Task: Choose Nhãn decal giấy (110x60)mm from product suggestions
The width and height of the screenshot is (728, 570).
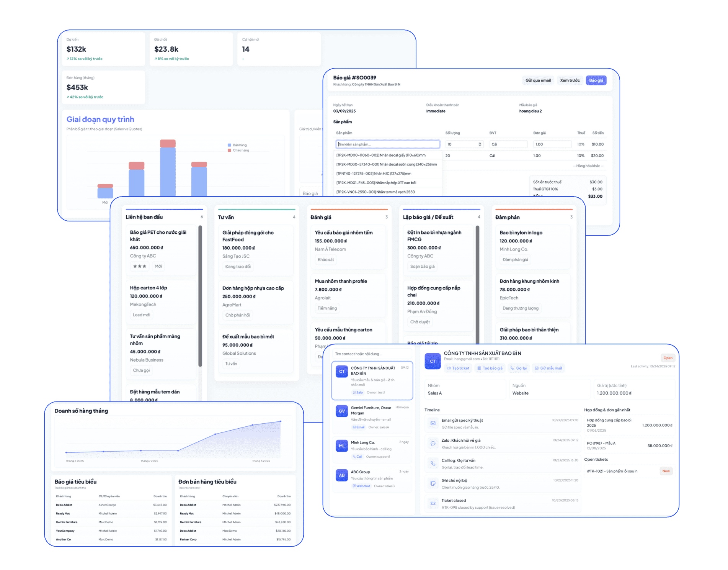Action: (381, 155)
